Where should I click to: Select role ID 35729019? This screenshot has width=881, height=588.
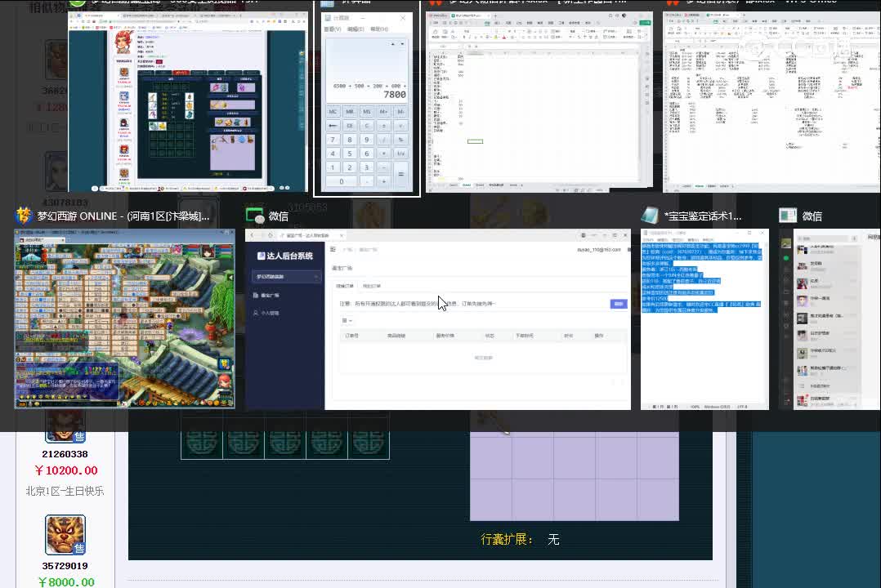point(65,565)
